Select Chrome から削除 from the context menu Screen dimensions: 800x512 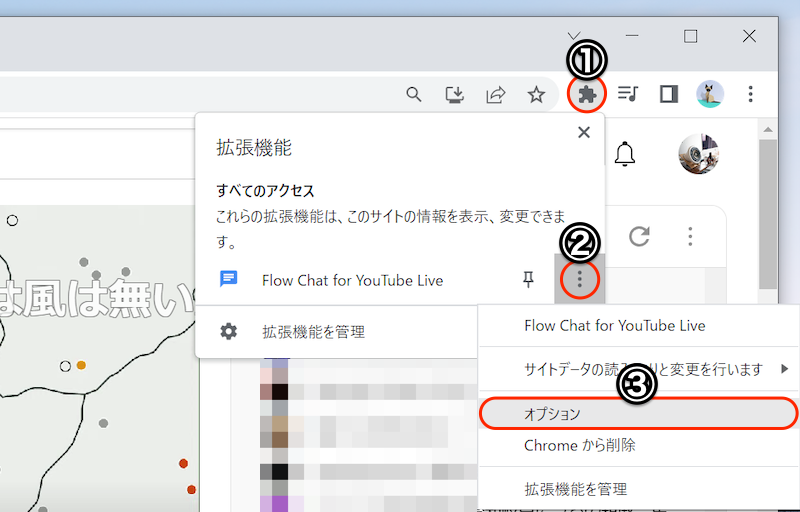pos(579,445)
